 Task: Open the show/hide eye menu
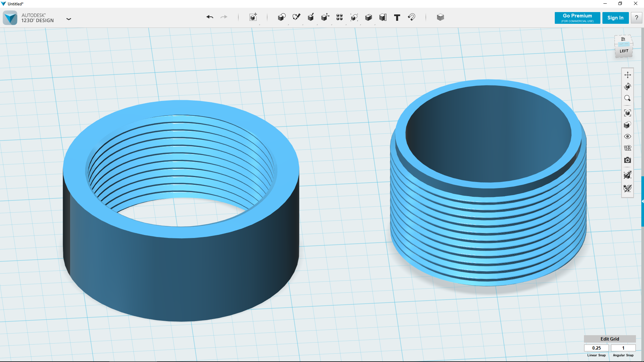[x=628, y=136]
